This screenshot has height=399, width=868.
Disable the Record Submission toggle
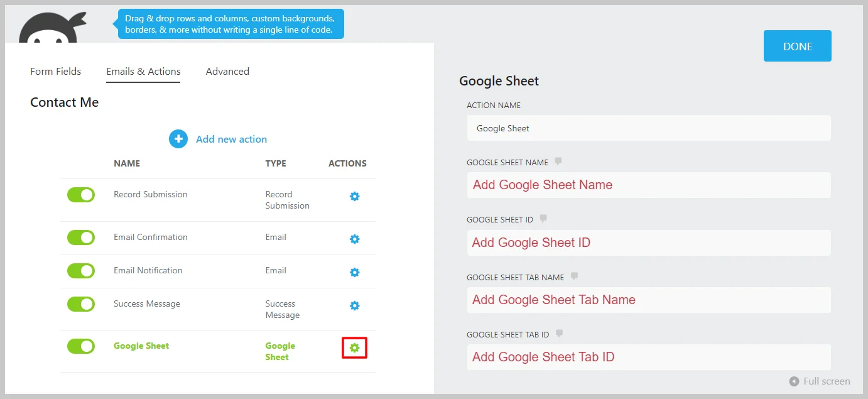click(81, 195)
